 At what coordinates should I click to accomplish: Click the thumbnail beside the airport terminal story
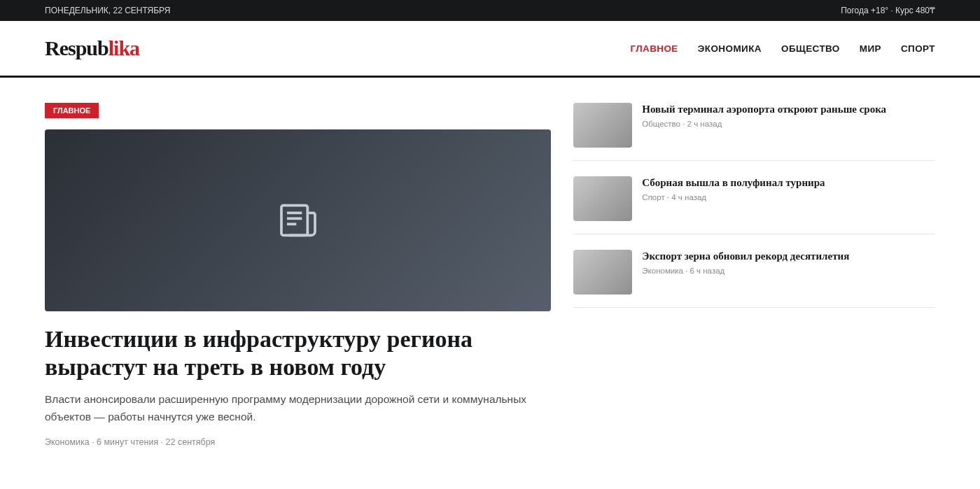603,125
